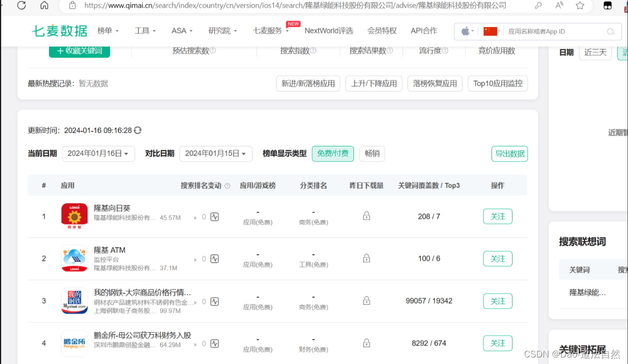Screen dimensions: 628x364
Task: Expand the 研究院 navigation menu
Action: pyautogui.click(x=222, y=31)
